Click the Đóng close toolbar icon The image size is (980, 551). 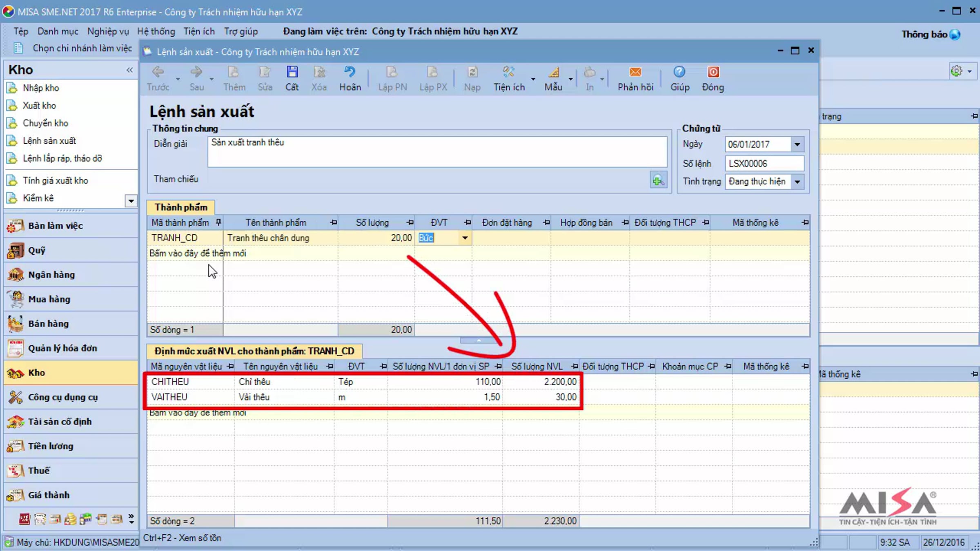point(713,72)
